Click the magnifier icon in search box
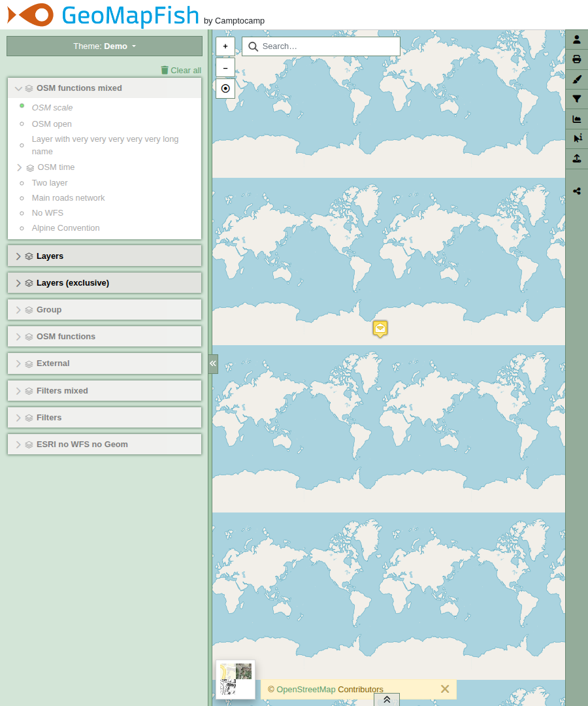The height and width of the screenshot is (706, 588). (253, 46)
